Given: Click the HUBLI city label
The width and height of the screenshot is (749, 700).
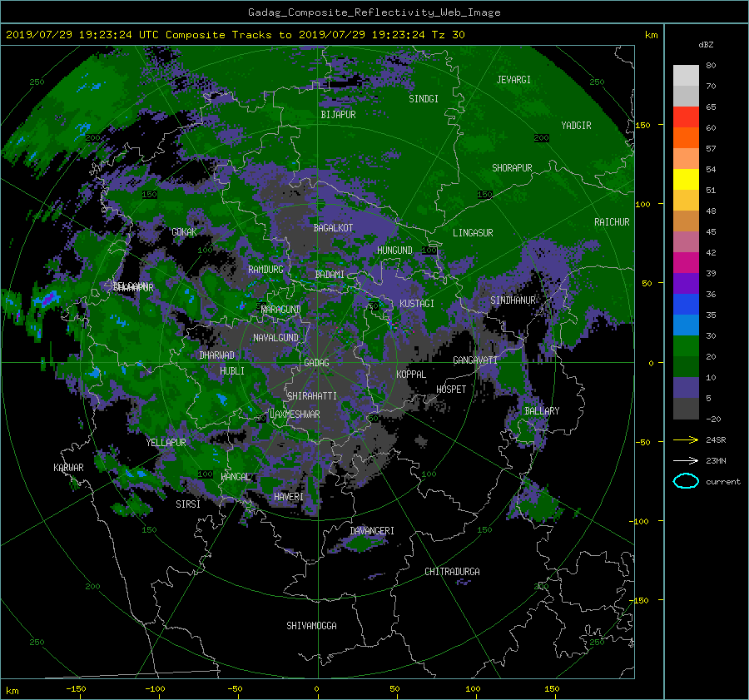Looking at the screenshot, I should coord(231,371).
